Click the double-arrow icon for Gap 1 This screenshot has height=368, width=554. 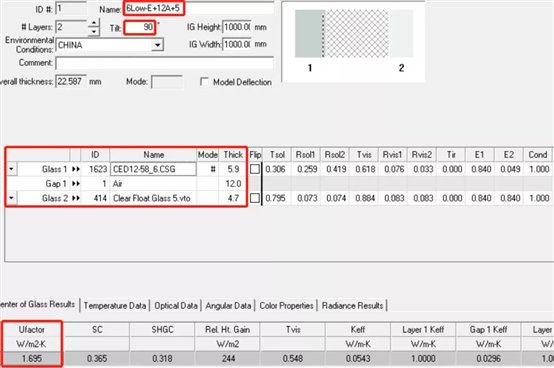coord(75,184)
